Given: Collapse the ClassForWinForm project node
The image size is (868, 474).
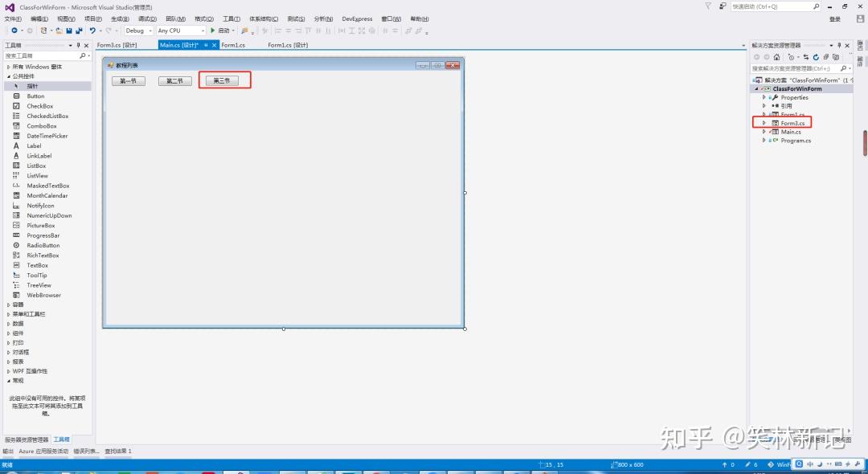Looking at the screenshot, I should [756, 88].
